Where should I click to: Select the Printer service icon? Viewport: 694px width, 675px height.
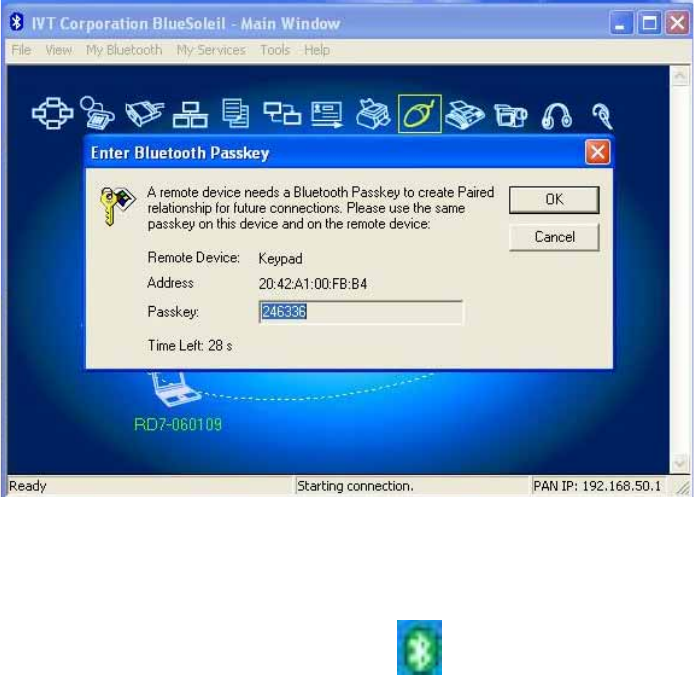pos(373,114)
